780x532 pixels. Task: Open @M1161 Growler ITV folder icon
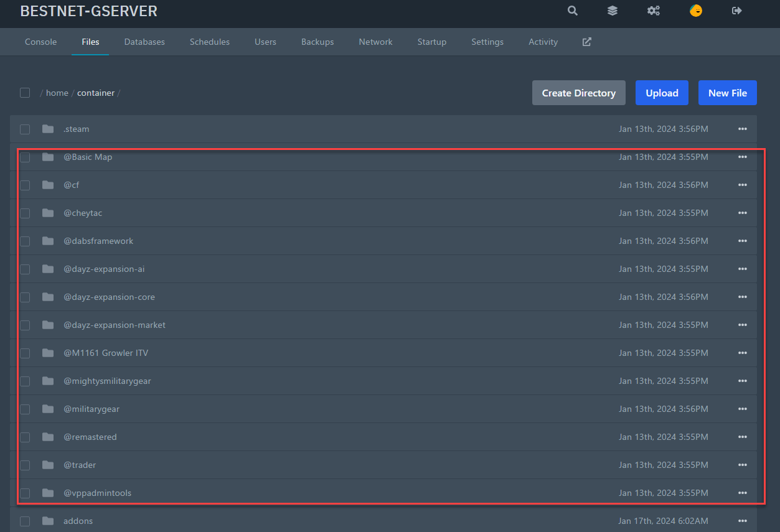click(48, 353)
